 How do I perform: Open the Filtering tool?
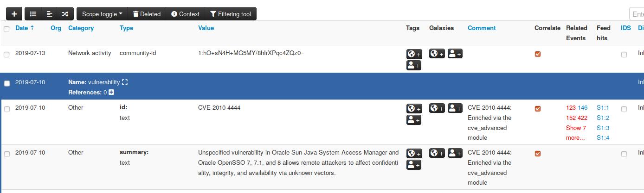pos(230,14)
